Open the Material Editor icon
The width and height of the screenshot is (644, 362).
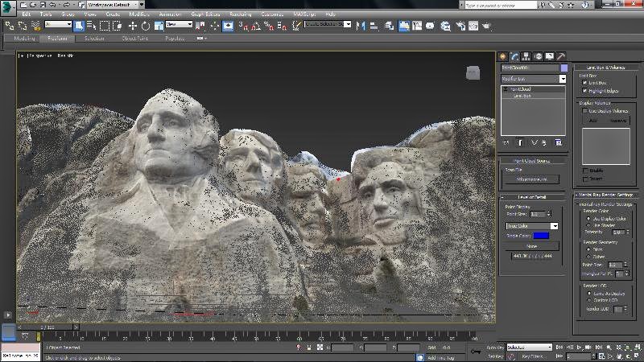coord(445,26)
